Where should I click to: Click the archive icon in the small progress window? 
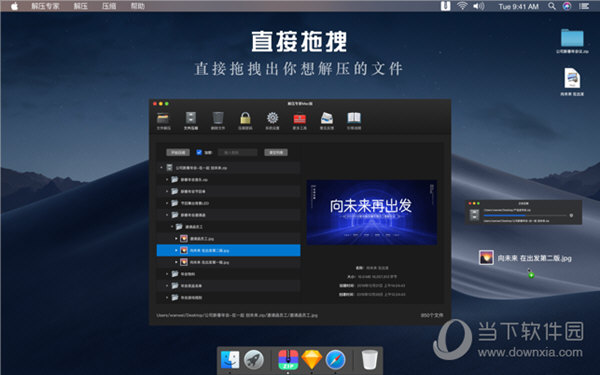coord(474,215)
